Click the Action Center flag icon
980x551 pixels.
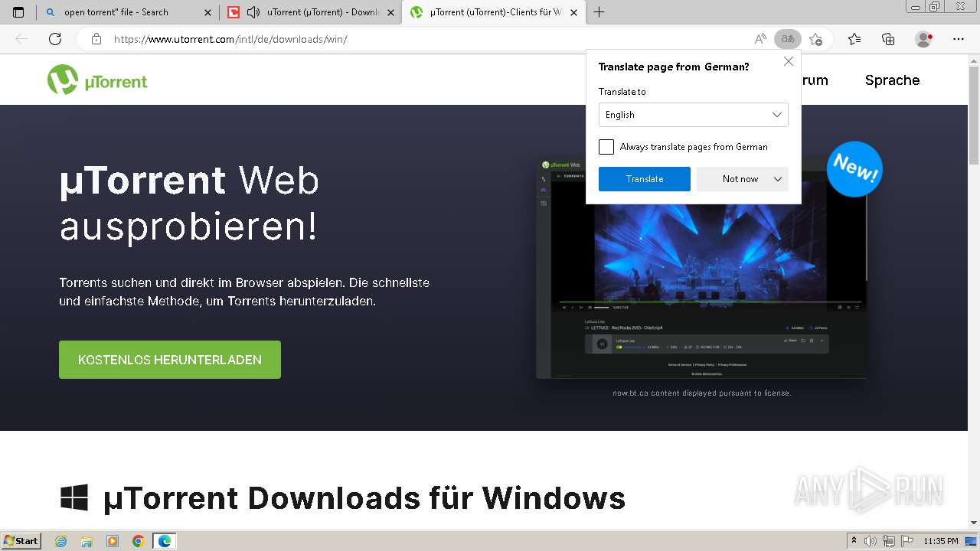[x=906, y=541]
